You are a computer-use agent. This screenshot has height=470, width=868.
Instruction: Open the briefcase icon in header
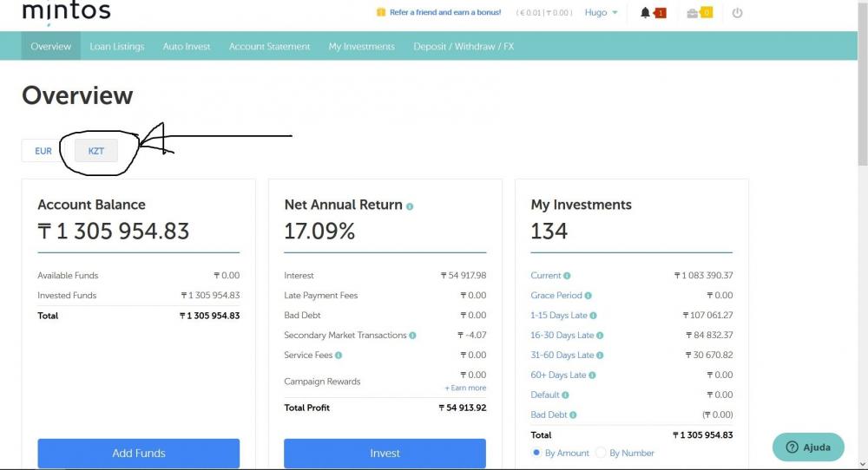693,13
